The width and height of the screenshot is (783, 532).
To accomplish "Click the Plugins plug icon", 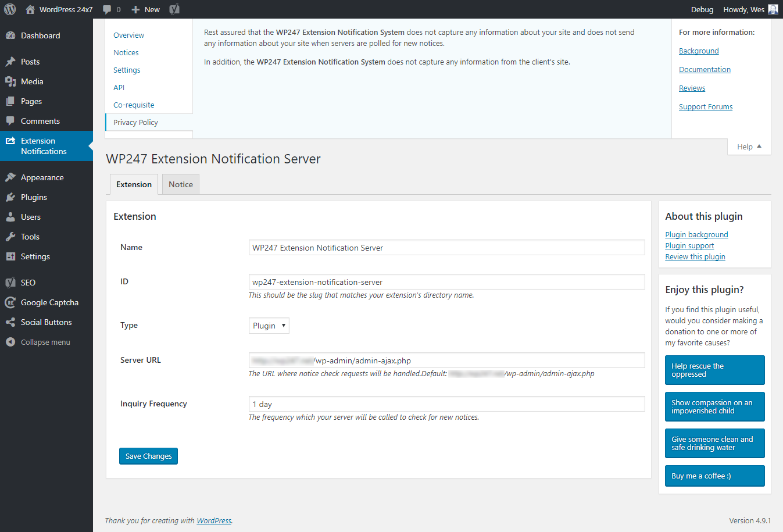I will [10, 197].
